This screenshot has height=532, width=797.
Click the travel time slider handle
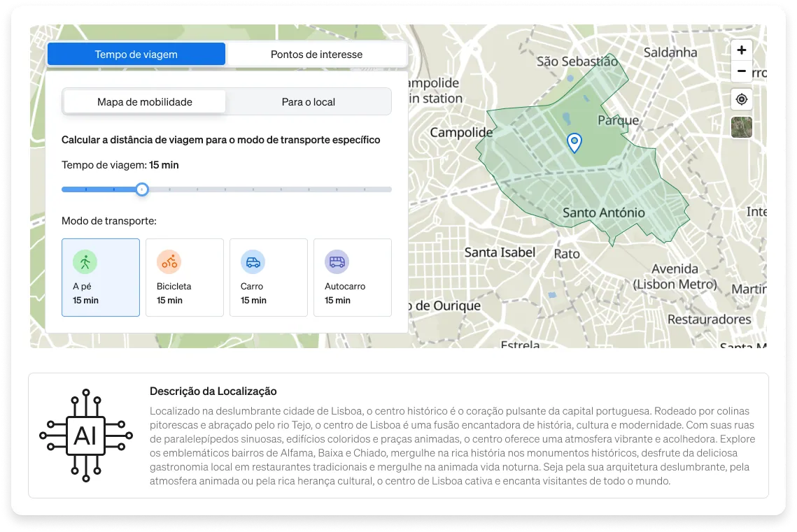pyautogui.click(x=142, y=189)
